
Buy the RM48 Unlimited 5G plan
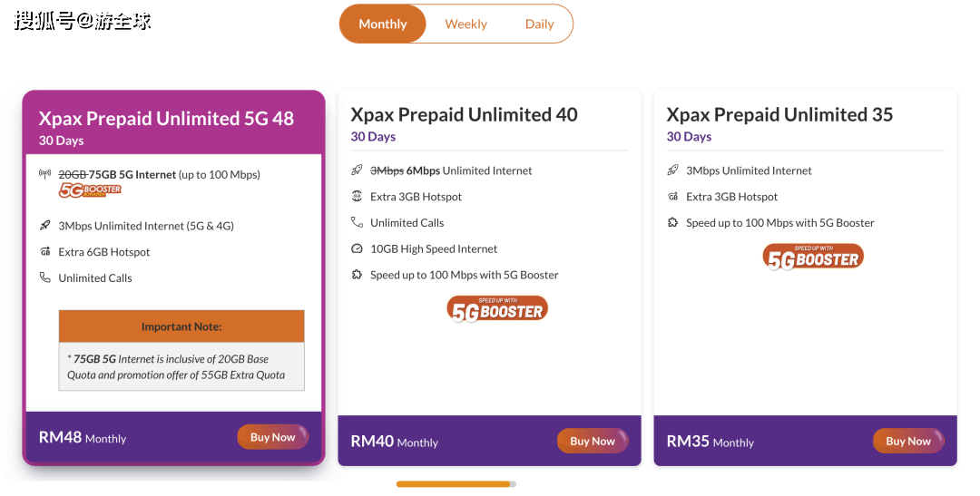[272, 437]
